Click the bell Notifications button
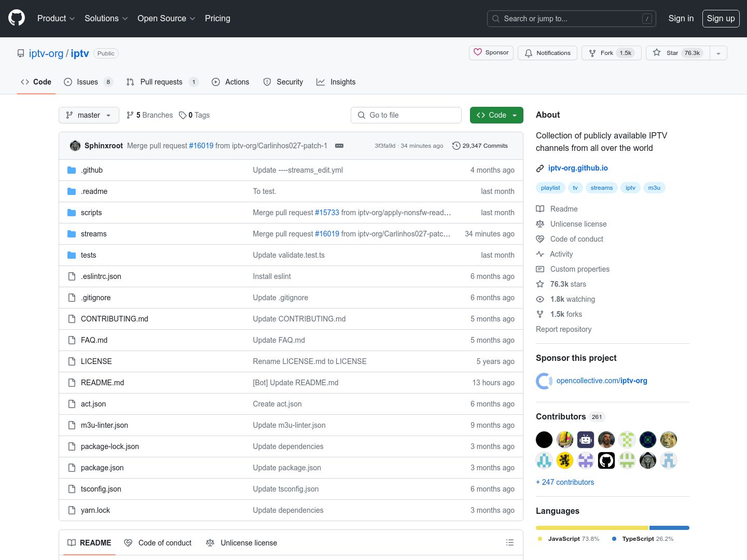 pyautogui.click(x=547, y=53)
